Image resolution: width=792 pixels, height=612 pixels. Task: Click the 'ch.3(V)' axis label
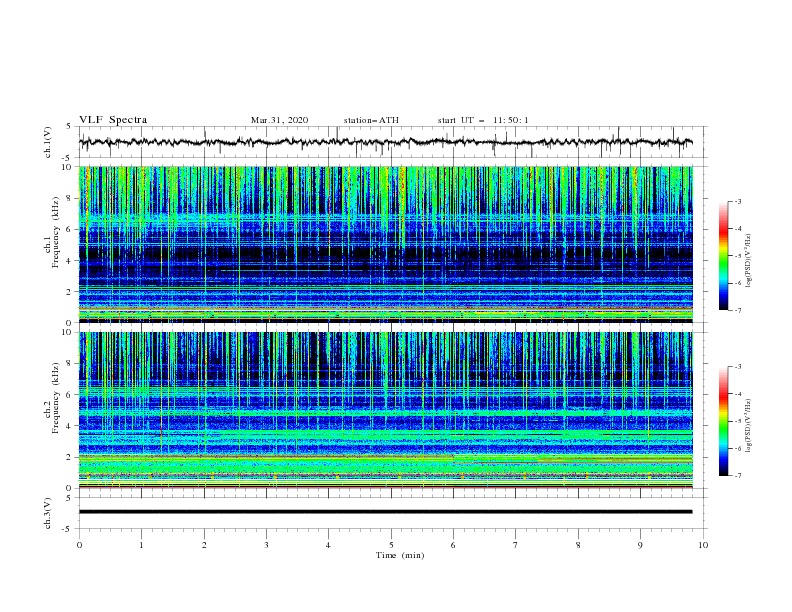point(48,513)
